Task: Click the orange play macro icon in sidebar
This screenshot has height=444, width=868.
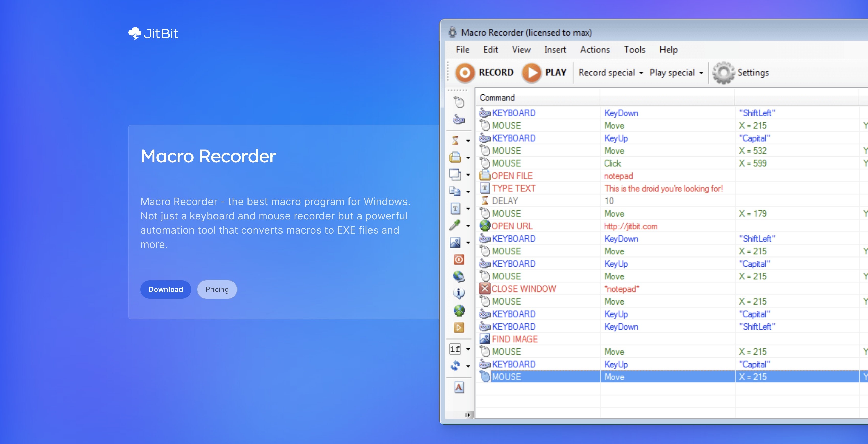Action: (459, 327)
